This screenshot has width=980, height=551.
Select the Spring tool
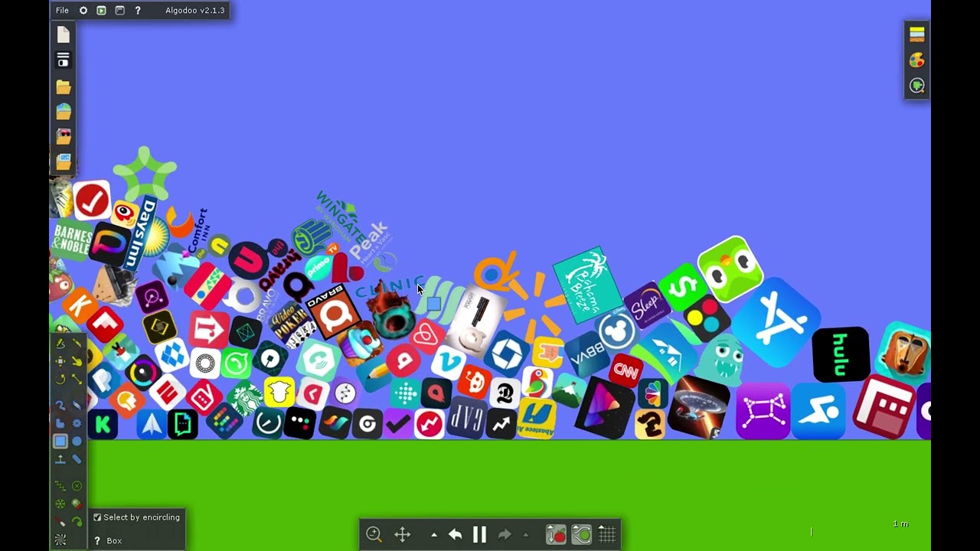[60, 486]
